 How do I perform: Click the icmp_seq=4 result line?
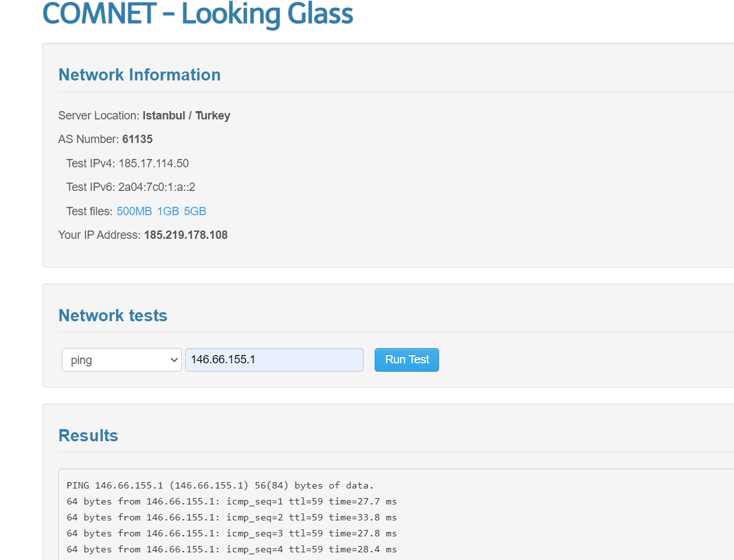pyautogui.click(x=231, y=549)
